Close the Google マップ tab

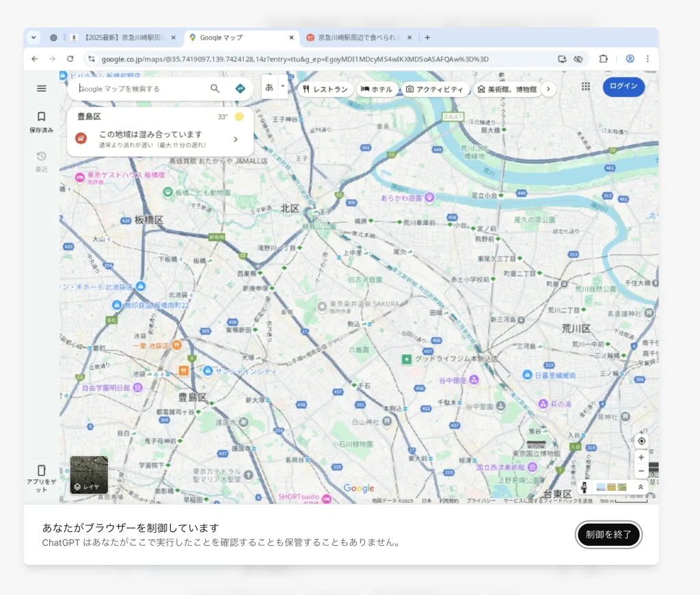[x=291, y=38]
